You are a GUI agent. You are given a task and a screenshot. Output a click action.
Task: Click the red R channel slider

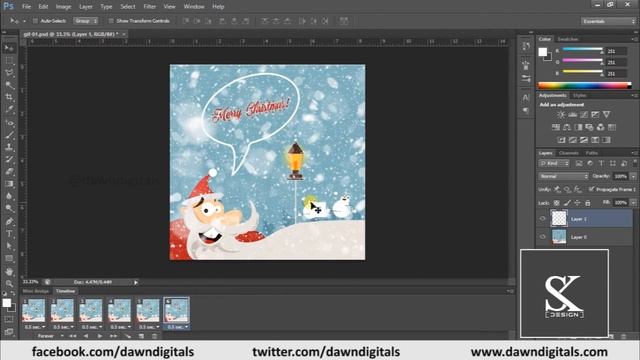(x=582, y=50)
